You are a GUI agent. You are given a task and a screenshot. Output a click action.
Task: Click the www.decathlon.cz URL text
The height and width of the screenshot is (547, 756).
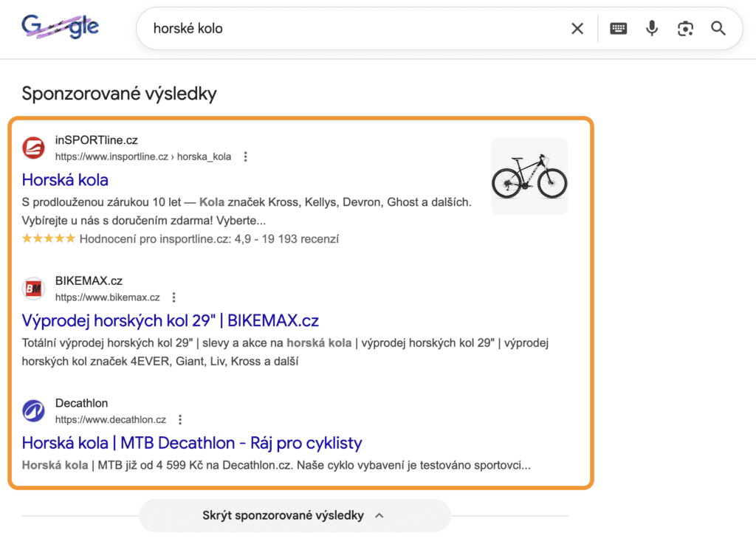click(x=111, y=419)
